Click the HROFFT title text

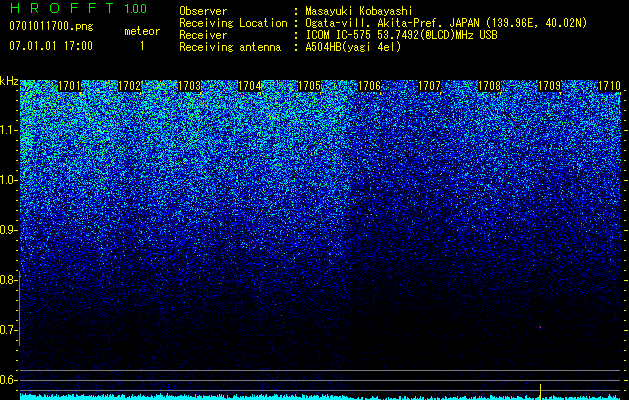63,8
